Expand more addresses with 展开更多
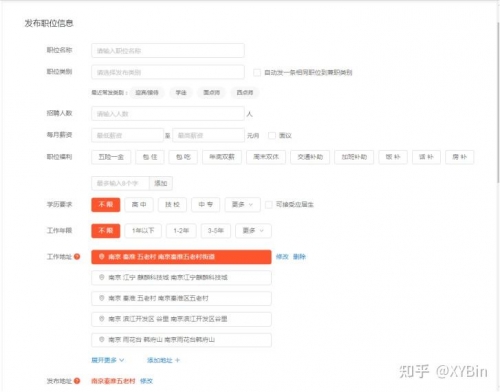 tap(108, 360)
